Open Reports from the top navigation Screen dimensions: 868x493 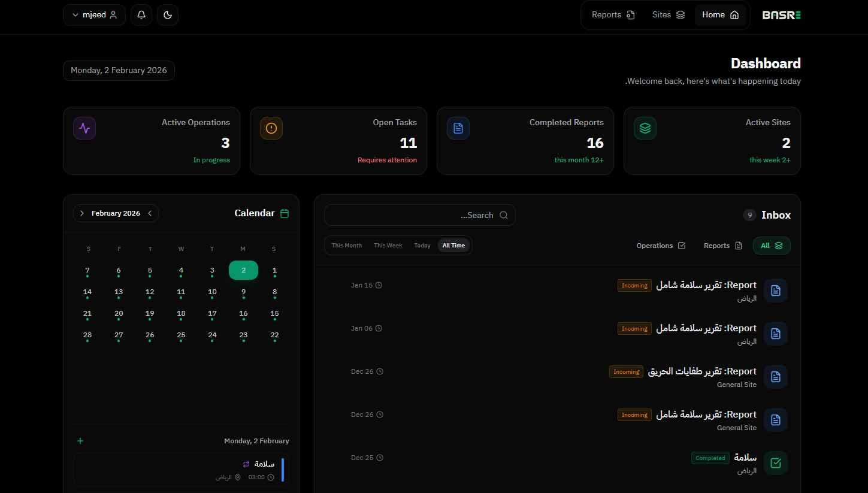click(x=612, y=14)
